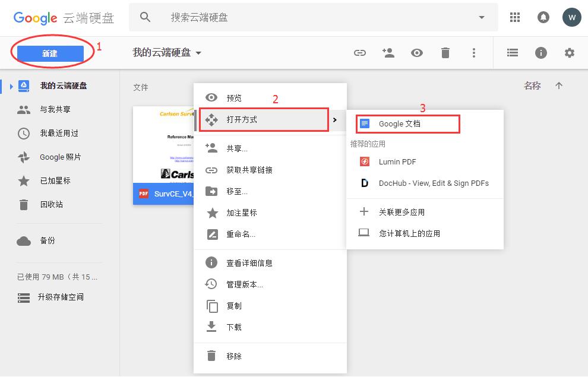Click the 新建 (New) button
Screen dimensions: 588x377
pyautogui.click(x=50, y=53)
